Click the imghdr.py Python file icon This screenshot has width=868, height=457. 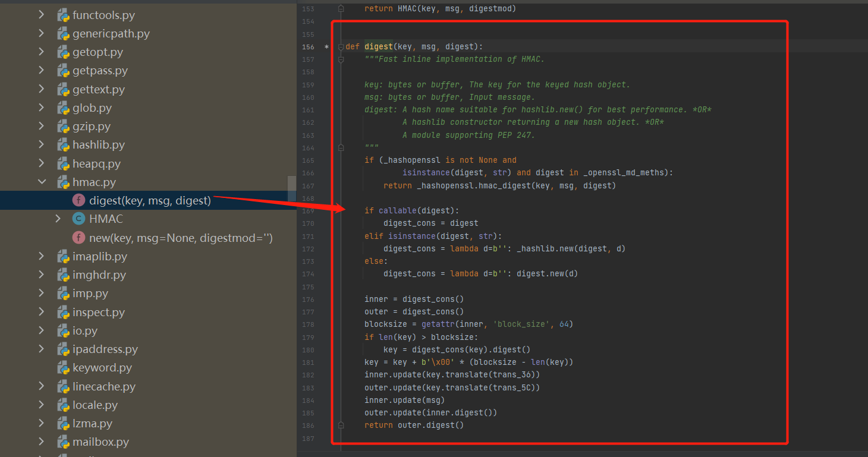tap(63, 275)
